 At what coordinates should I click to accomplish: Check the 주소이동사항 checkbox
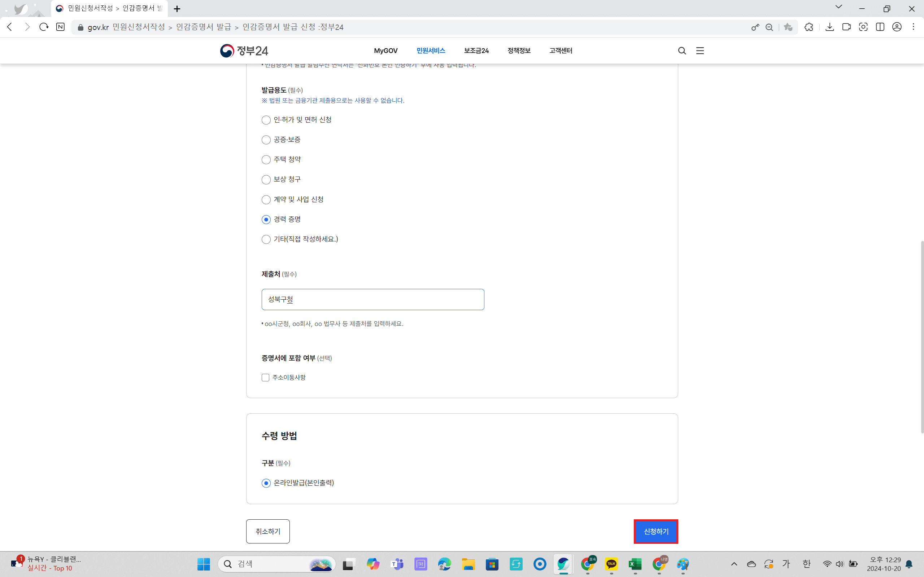click(265, 378)
